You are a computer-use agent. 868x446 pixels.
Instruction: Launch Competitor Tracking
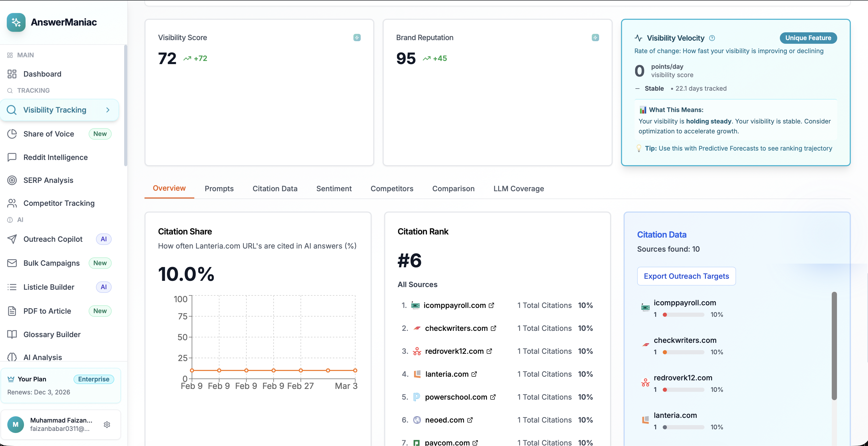(x=59, y=203)
